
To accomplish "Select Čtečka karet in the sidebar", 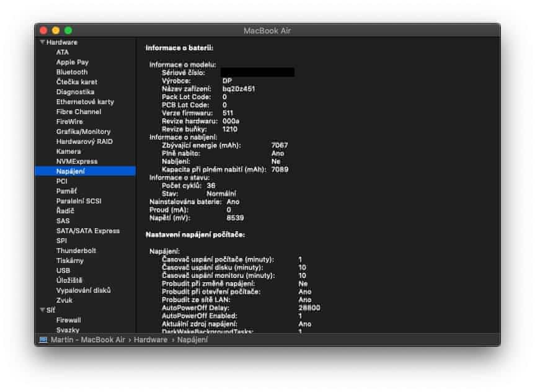I will [77, 82].
